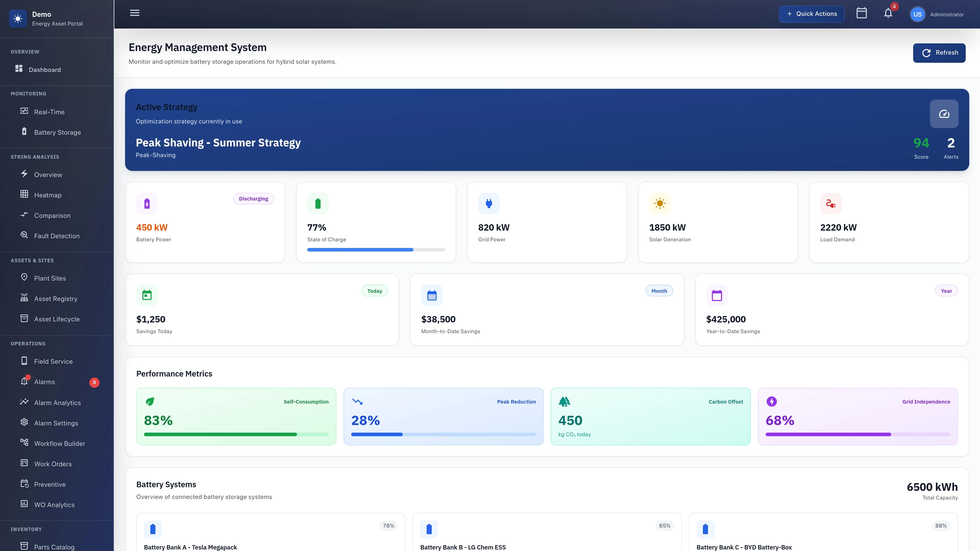Open the Plant Sites page
This screenshot has width=980, height=551.
coord(50,278)
